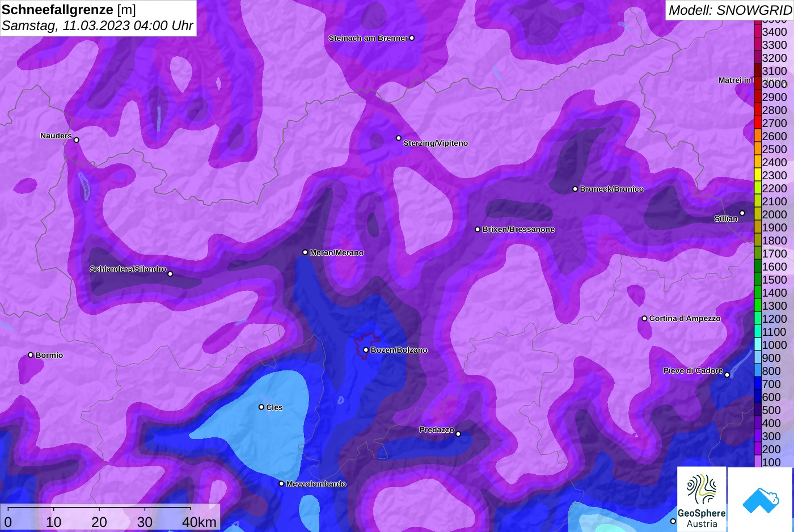Image resolution: width=794 pixels, height=532 pixels.
Task: Click the 'Matrei in' town label
Action: 734,81
